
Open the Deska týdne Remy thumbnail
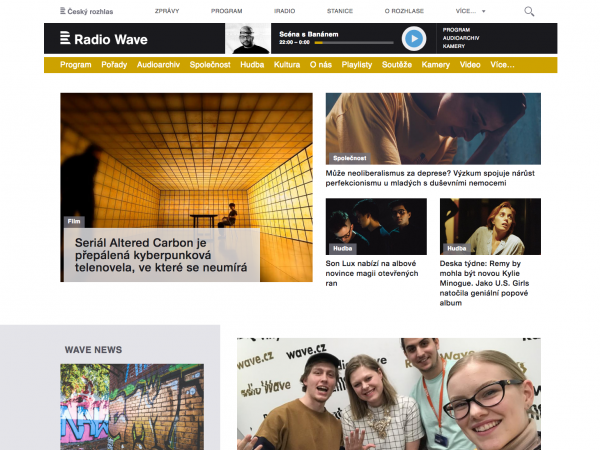[x=490, y=227]
